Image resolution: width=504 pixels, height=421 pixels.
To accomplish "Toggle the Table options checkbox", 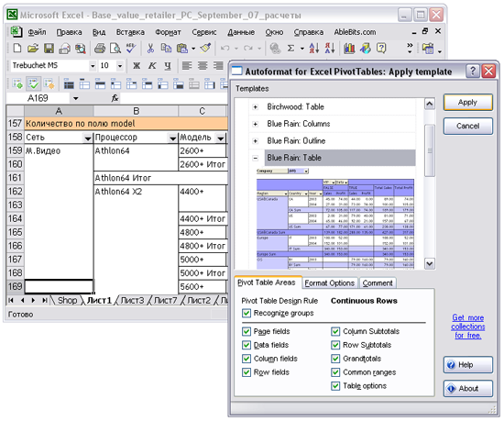I will pos(335,386).
